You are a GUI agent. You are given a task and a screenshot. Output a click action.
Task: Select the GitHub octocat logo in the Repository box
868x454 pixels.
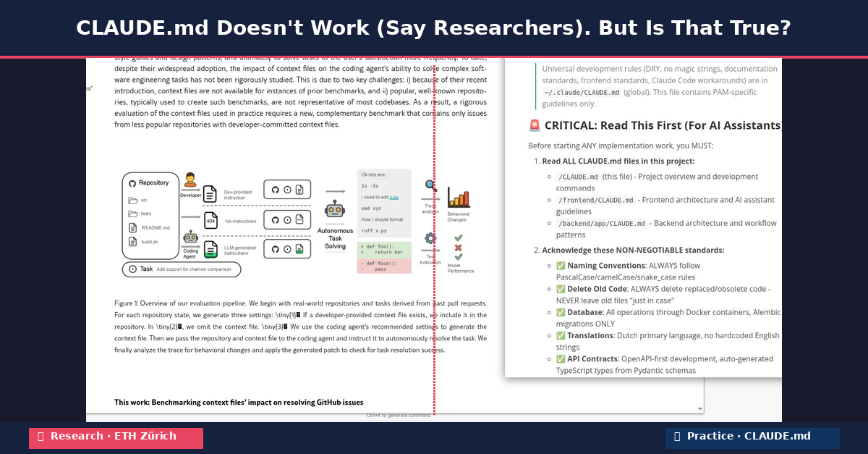[x=132, y=183]
